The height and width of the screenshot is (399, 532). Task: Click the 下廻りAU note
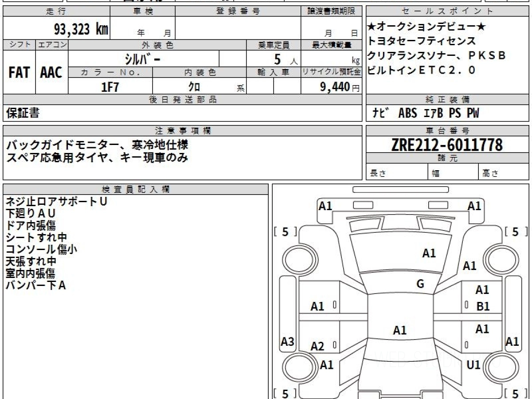(x=31, y=214)
